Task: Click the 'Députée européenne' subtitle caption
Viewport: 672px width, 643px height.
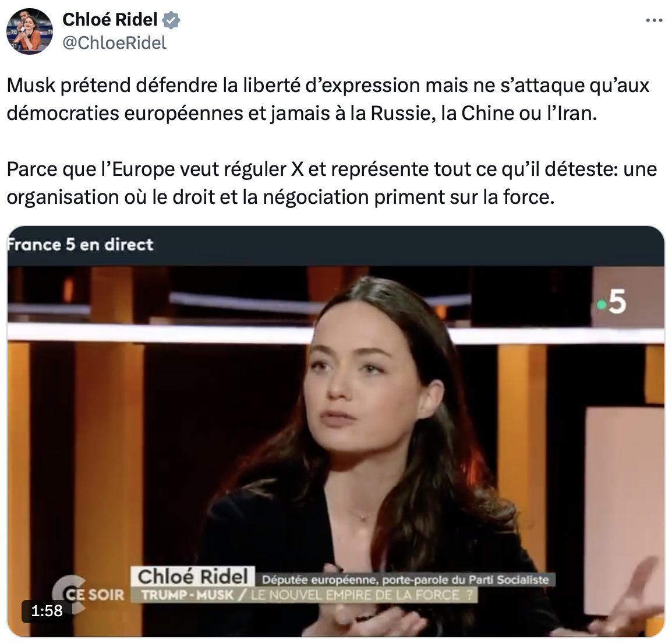Action: coord(405,580)
